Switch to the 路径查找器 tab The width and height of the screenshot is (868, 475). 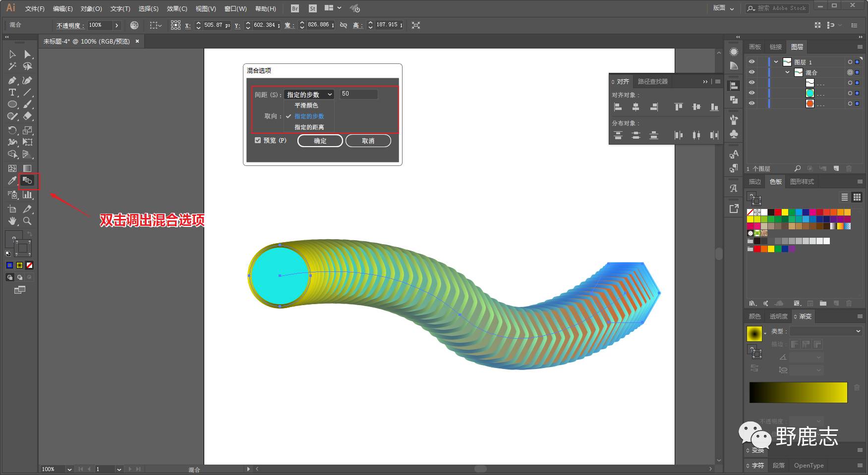pyautogui.click(x=652, y=81)
